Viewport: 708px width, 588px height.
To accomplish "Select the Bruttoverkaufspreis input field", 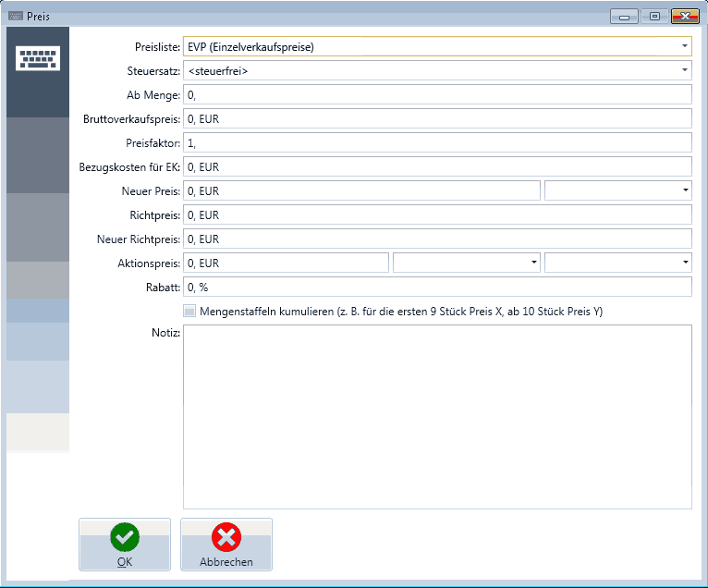I will tap(437, 118).
